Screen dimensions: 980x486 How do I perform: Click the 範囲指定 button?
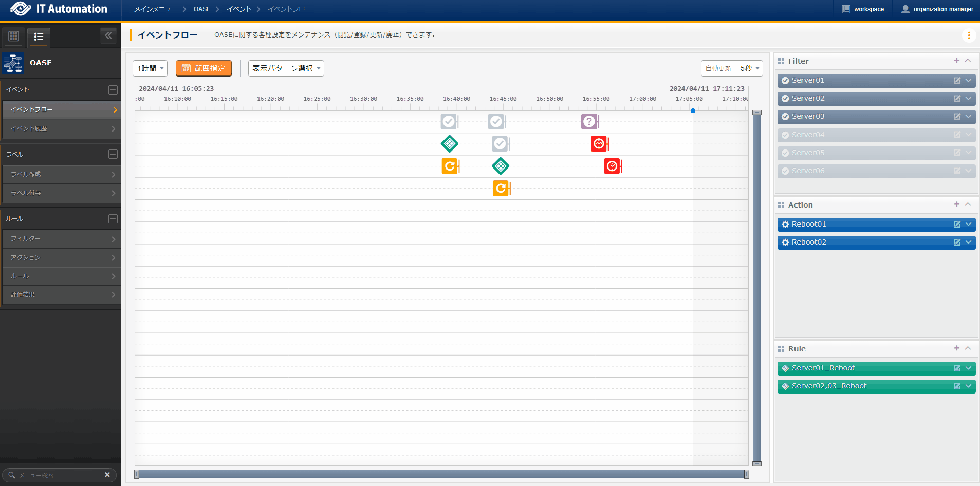[204, 68]
